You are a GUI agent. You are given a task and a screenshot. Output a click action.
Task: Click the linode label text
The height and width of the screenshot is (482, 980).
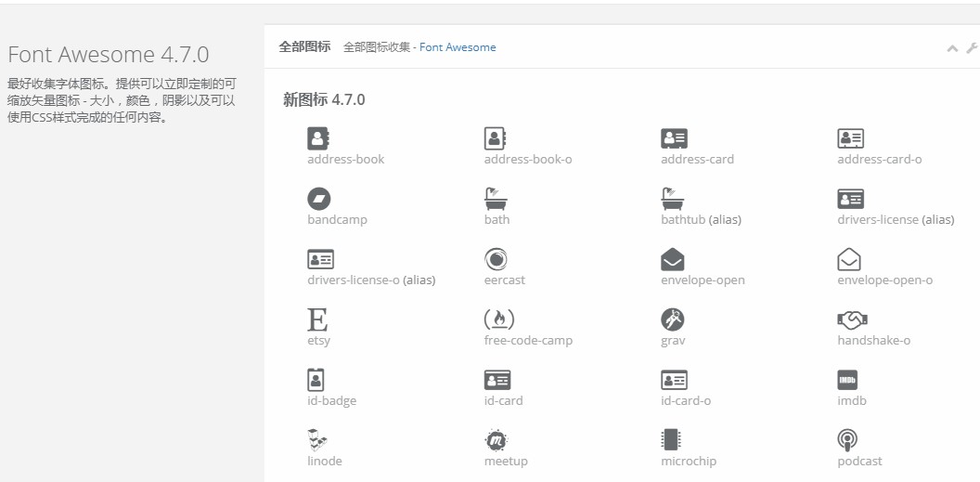pyautogui.click(x=325, y=462)
